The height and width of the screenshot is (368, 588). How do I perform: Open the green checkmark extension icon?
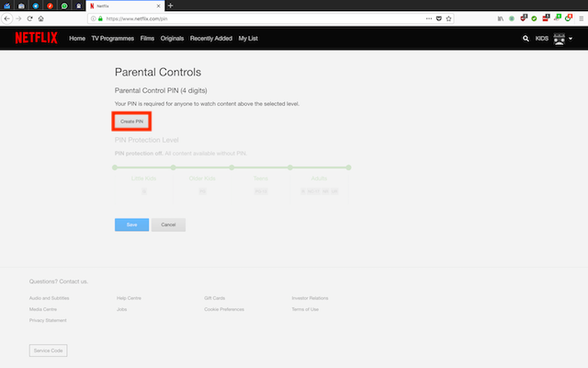point(534,18)
